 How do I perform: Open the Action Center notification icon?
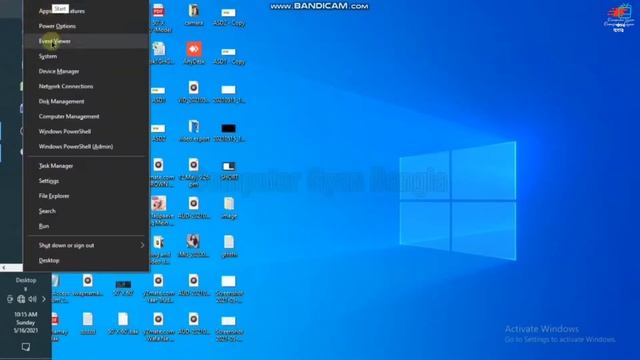pyautogui.click(x=26, y=347)
